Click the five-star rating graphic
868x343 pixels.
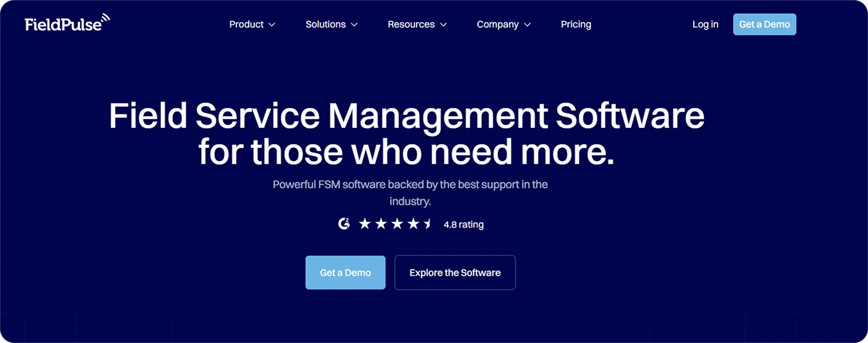pos(395,224)
